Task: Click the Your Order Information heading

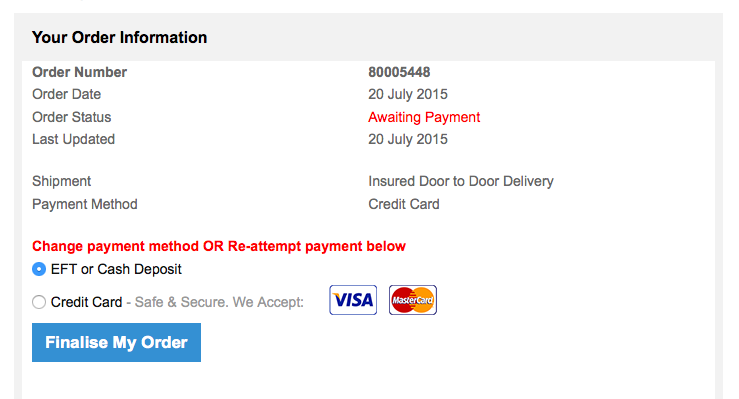Action: tap(119, 37)
